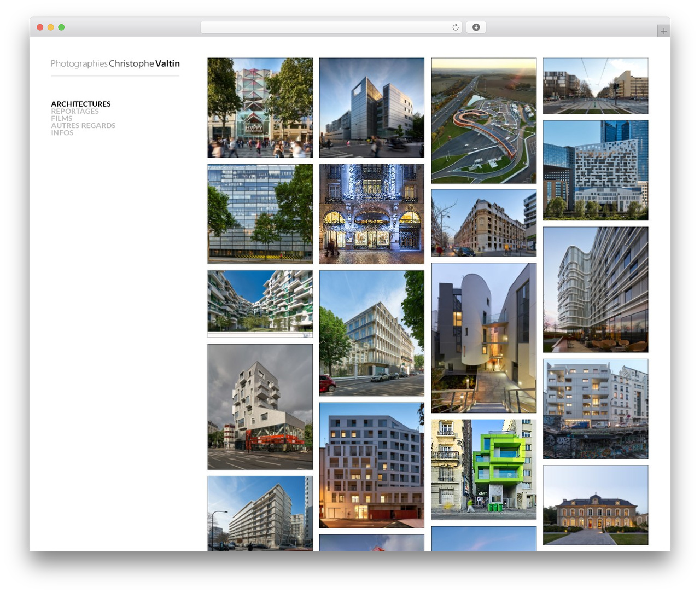Close the browser window with red button

point(40,27)
